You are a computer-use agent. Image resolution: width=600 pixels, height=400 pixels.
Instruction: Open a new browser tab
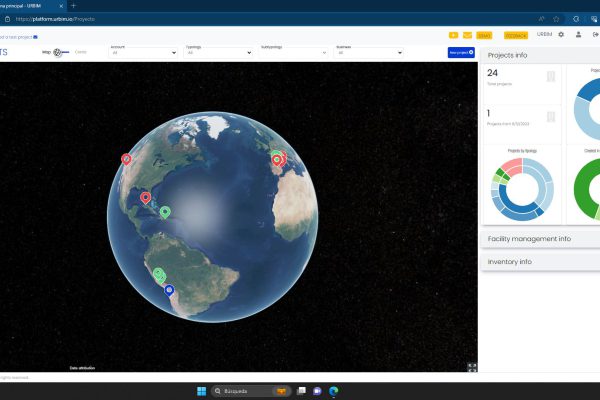point(73,6)
